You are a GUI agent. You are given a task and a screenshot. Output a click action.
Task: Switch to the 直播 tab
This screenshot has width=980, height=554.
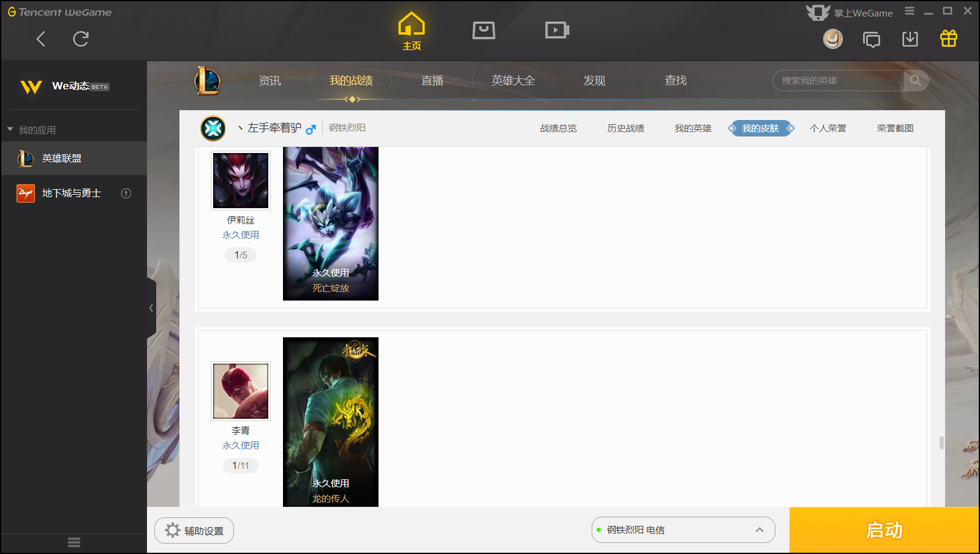pyautogui.click(x=432, y=81)
